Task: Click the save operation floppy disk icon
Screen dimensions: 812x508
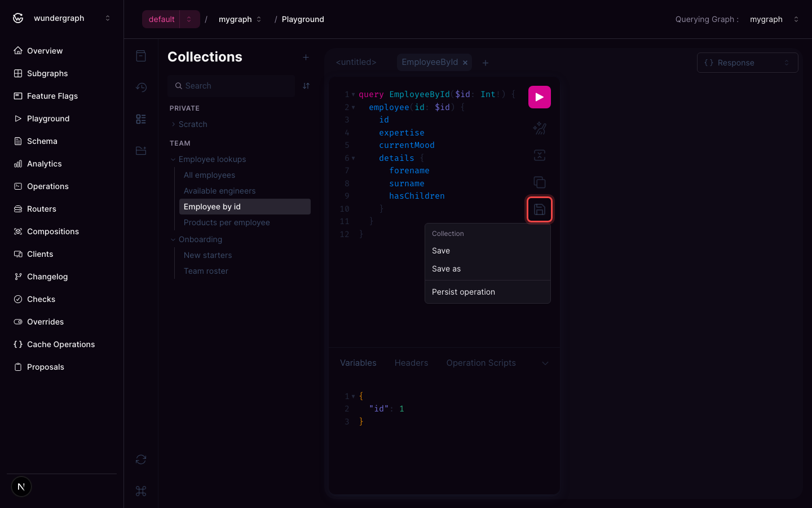Action: pyautogui.click(x=540, y=209)
